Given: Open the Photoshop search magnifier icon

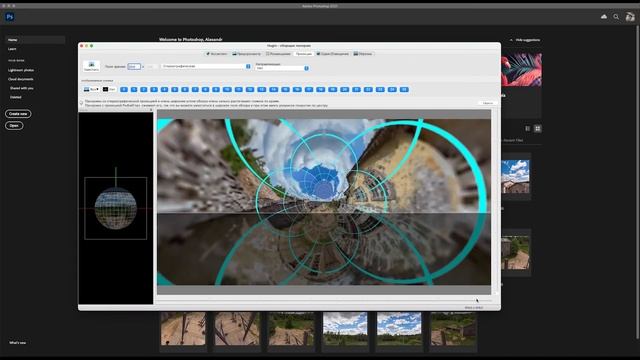Looking at the screenshot, I should coord(616,17).
